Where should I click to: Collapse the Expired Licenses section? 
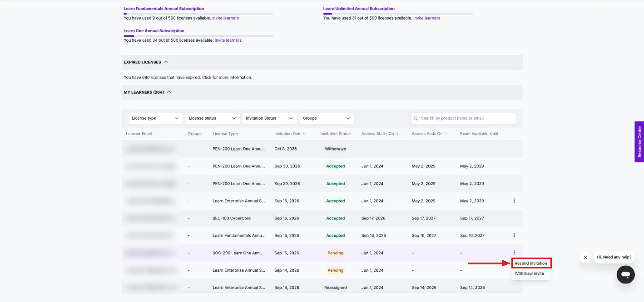(x=166, y=62)
